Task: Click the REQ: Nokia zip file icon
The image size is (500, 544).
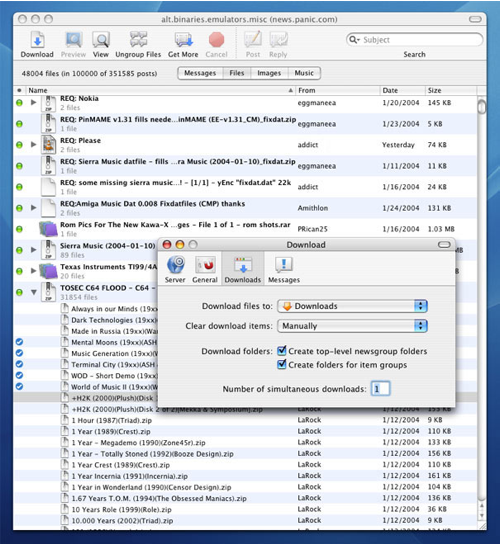Action: [49, 103]
